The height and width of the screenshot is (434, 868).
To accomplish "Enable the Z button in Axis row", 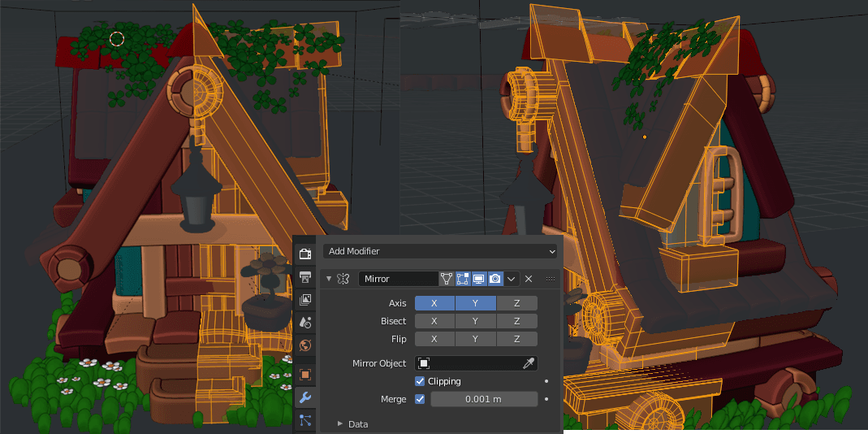I will (516, 303).
